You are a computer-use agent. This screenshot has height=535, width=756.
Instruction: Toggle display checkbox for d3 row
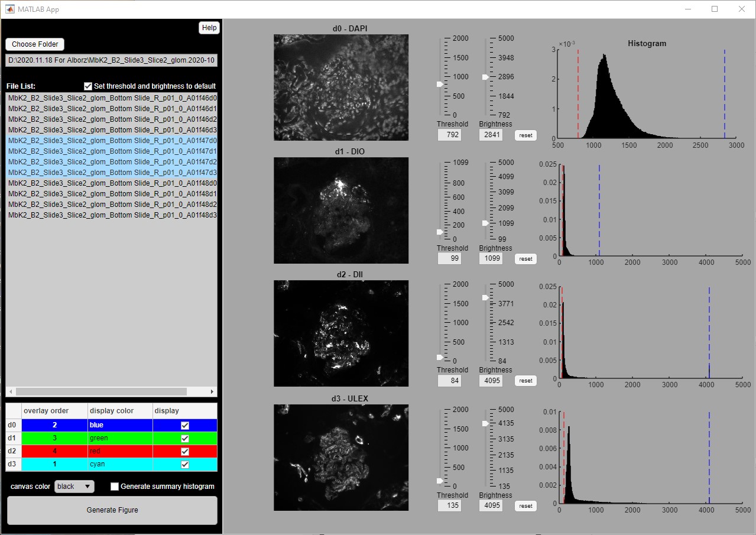pos(185,465)
